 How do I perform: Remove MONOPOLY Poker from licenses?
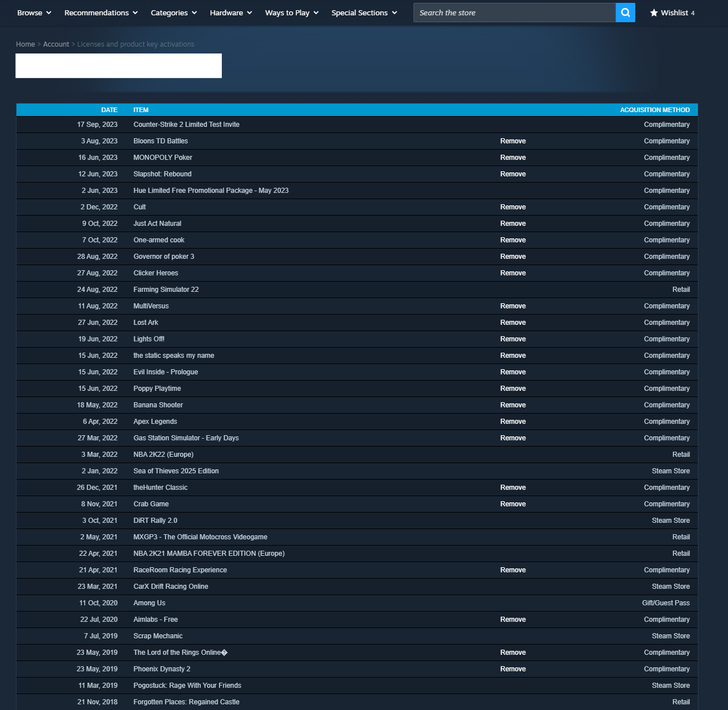(512, 157)
